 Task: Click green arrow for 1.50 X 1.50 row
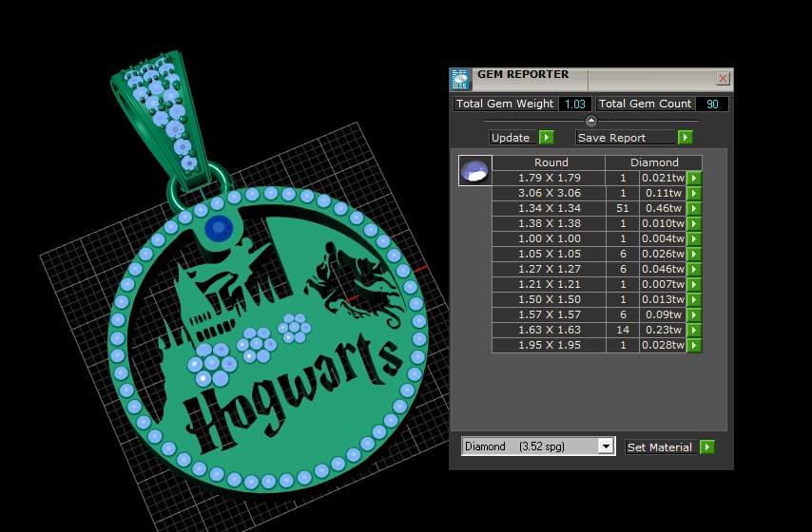coord(694,299)
